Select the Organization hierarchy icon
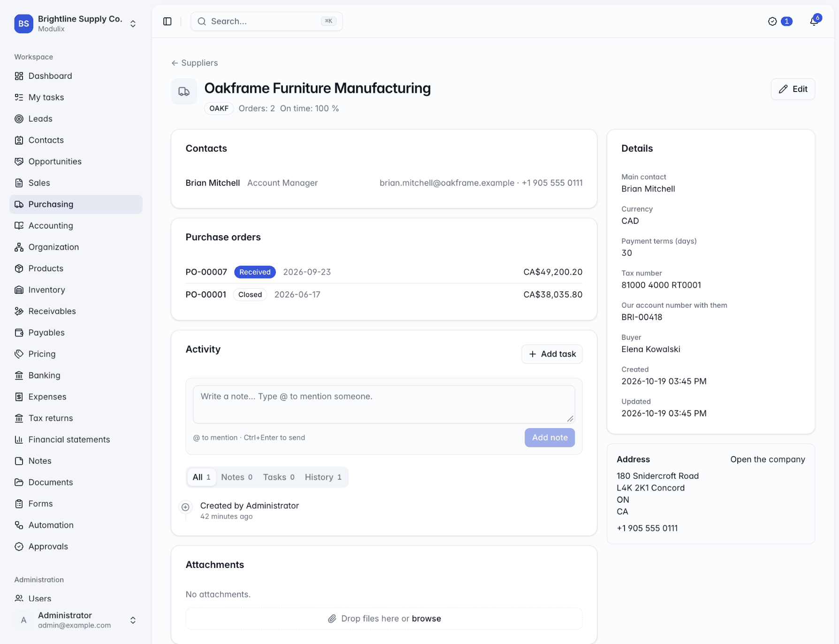 19,247
